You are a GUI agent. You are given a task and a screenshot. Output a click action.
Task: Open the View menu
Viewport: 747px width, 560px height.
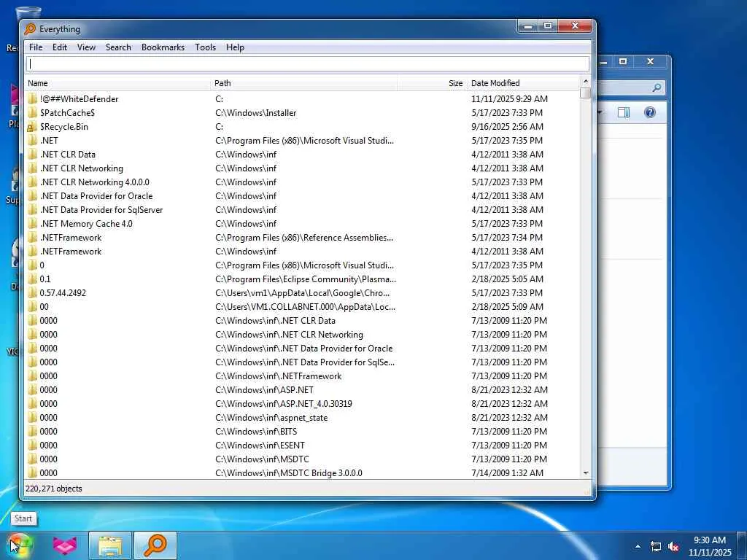click(x=86, y=47)
